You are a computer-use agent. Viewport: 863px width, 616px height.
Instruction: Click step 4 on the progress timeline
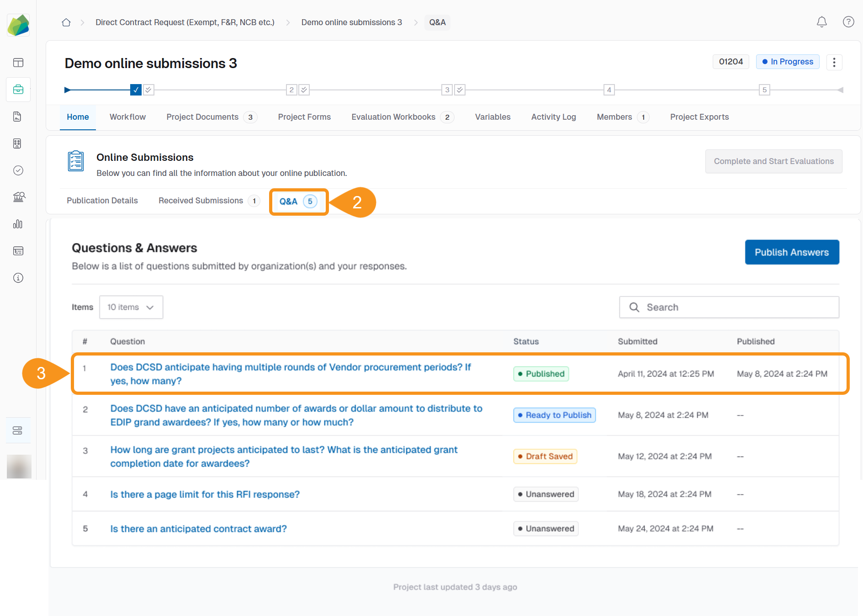coord(609,90)
